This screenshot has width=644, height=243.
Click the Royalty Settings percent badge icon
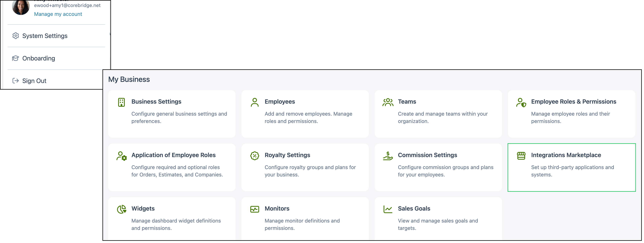(x=255, y=156)
